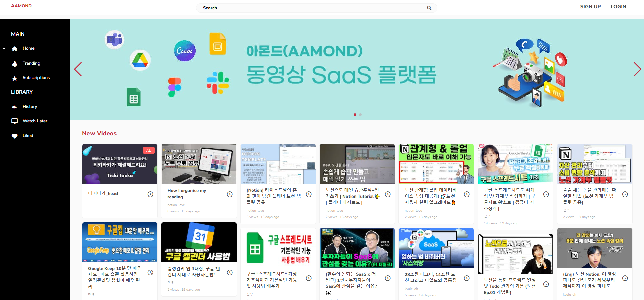This screenshot has width=644, height=300.
Task: Click clock icon on How I organise my reading
Action: click(230, 194)
